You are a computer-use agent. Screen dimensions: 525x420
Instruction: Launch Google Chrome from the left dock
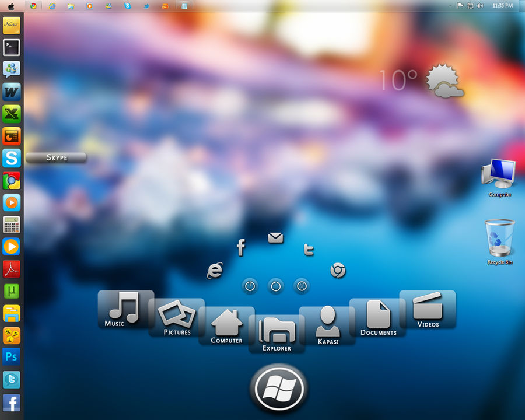point(12,180)
